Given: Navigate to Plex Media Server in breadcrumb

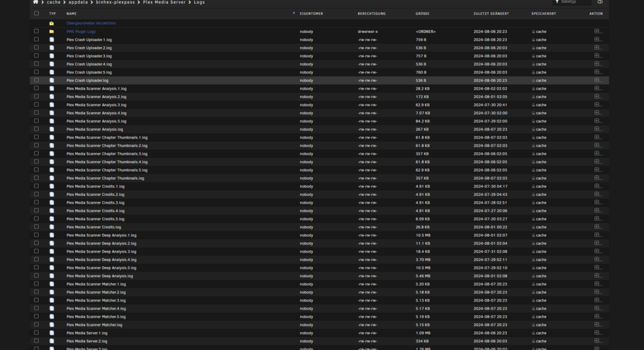Looking at the screenshot, I should click(164, 2).
